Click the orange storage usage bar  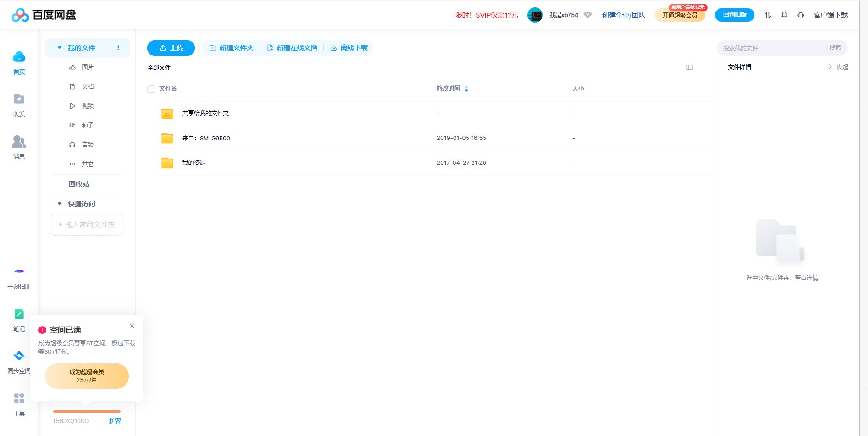coord(87,411)
